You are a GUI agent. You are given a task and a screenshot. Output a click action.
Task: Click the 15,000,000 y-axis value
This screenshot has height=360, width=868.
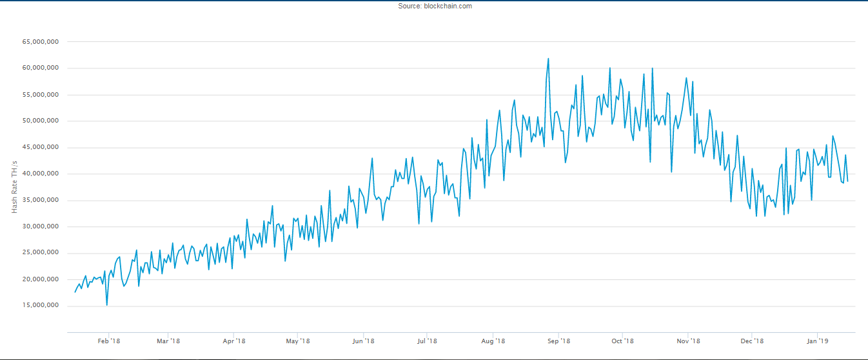click(41, 306)
